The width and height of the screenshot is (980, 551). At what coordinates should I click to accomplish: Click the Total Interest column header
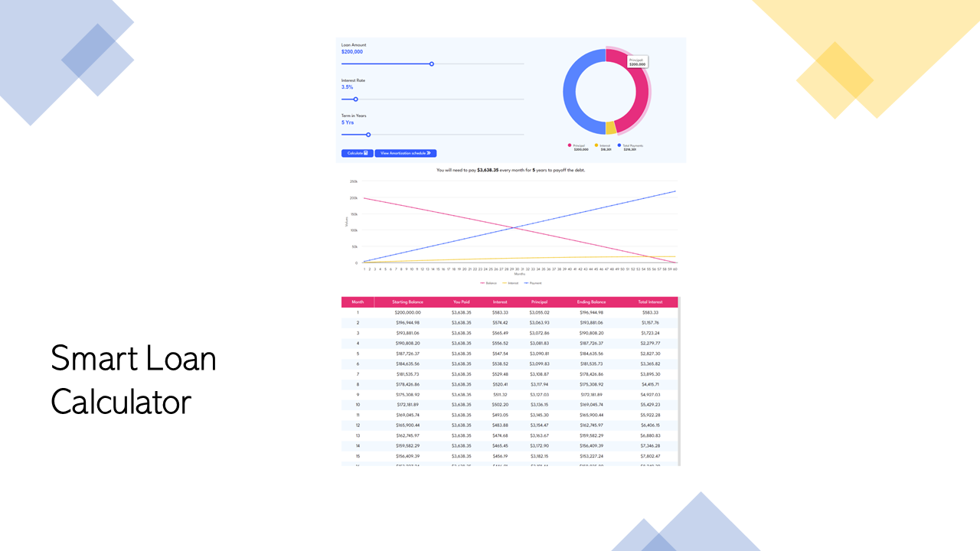pos(651,302)
